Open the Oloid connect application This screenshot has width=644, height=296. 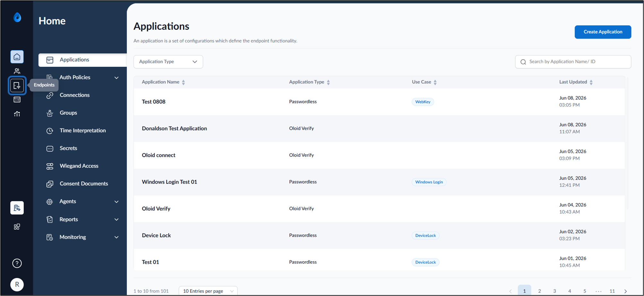pyautogui.click(x=159, y=155)
